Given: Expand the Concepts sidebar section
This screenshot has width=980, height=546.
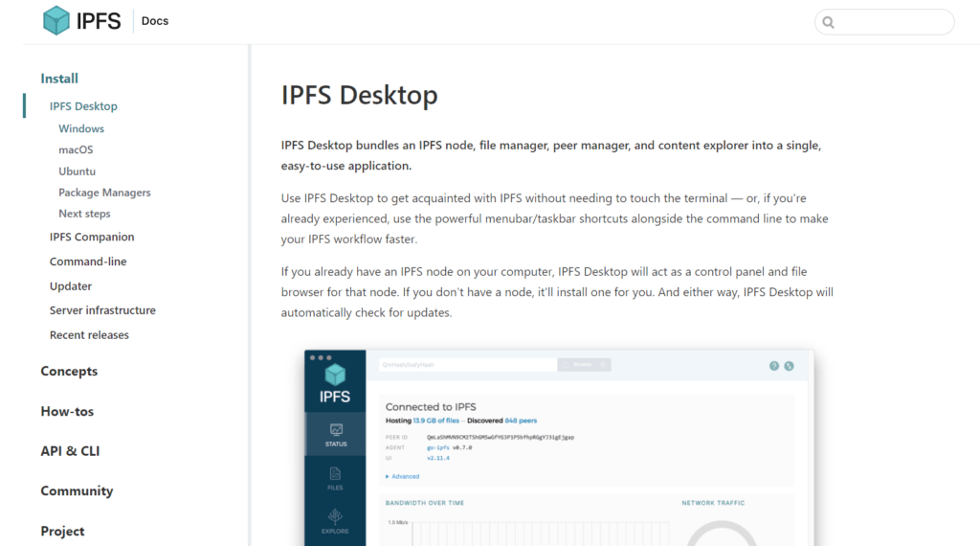Looking at the screenshot, I should pyautogui.click(x=69, y=371).
